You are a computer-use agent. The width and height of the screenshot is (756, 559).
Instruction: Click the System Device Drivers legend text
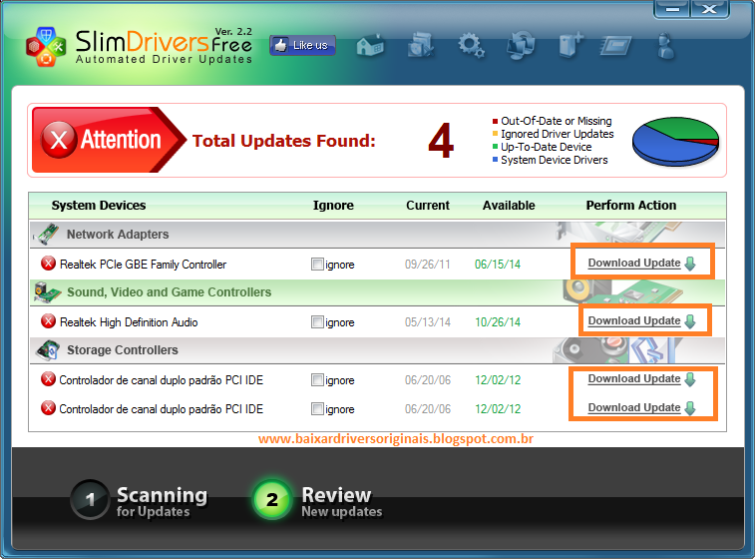coord(554,160)
